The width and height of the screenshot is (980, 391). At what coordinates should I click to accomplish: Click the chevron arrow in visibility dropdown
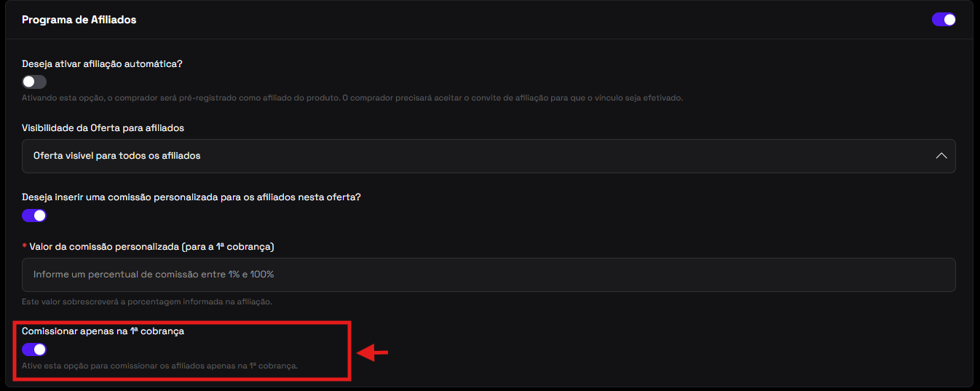coord(941,156)
